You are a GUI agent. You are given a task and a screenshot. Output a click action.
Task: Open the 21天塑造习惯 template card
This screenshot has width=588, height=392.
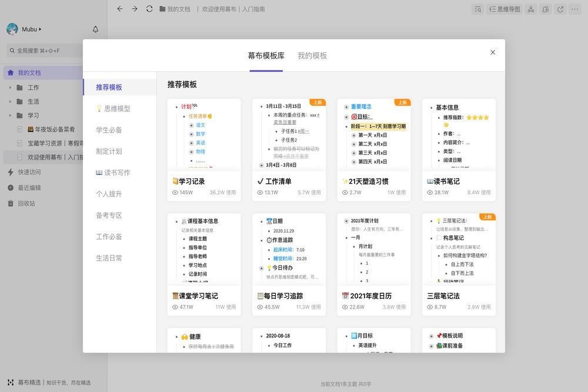point(374,150)
